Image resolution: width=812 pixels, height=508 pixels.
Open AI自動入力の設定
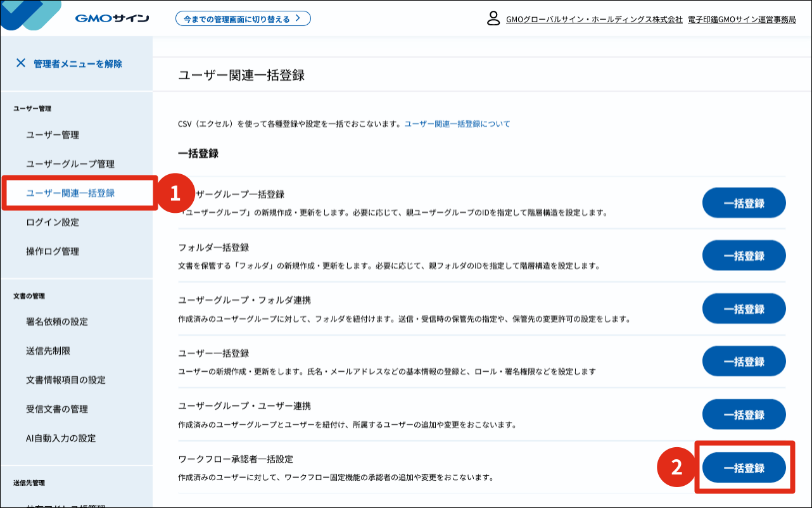(61, 437)
